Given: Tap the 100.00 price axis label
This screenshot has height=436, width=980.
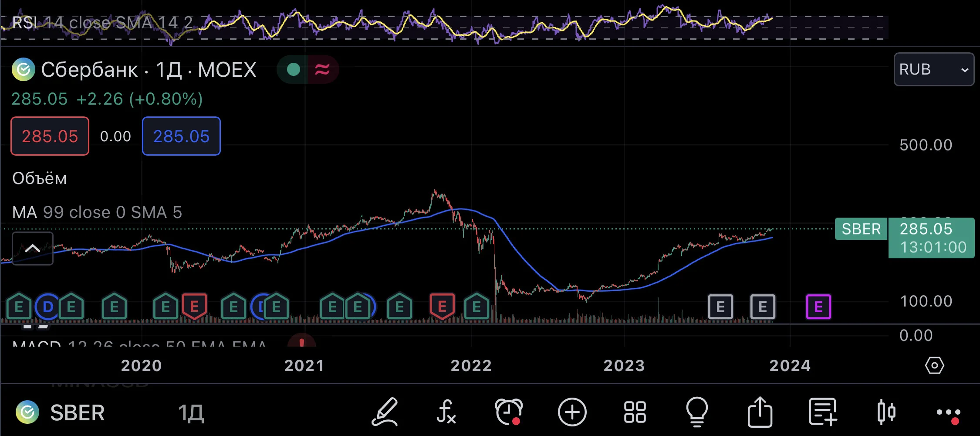Looking at the screenshot, I should coord(926,301).
